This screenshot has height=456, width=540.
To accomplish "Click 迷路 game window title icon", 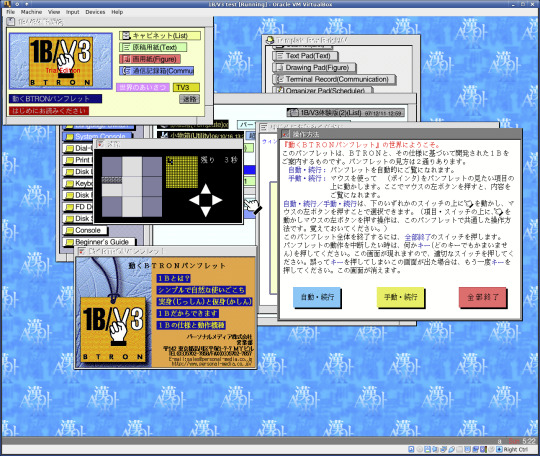I will click(x=101, y=144).
